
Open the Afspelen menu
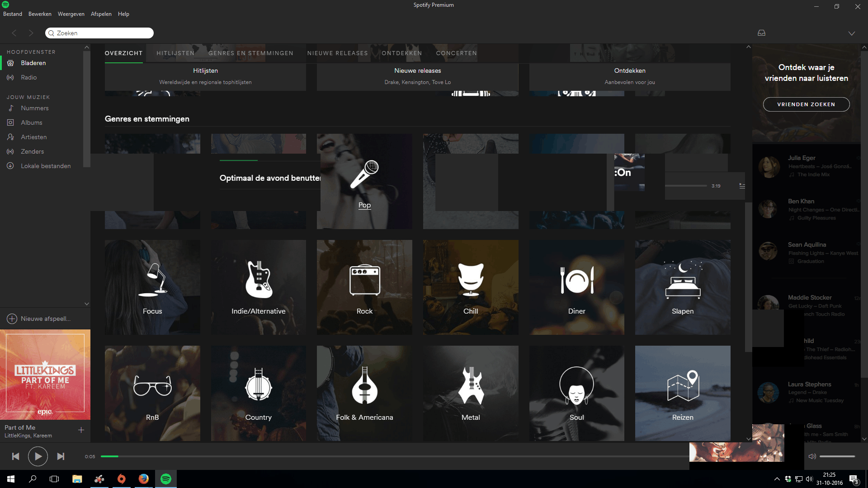(101, 14)
